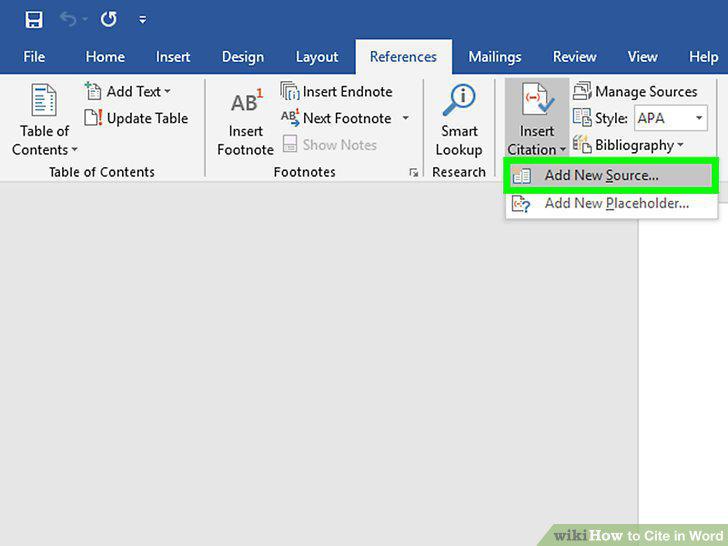Click the Redo/Repeat circular arrow icon
The width and height of the screenshot is (728, 546).
[x=109, y=19]
